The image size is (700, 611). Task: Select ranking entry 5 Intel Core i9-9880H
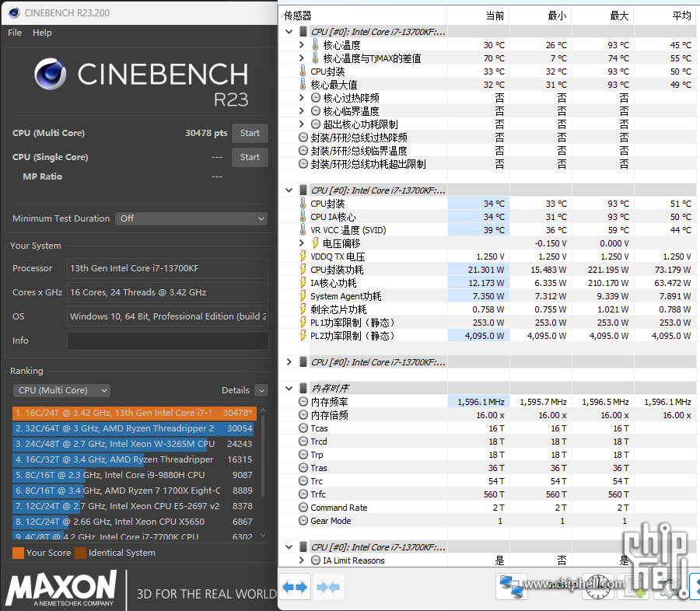135,475
